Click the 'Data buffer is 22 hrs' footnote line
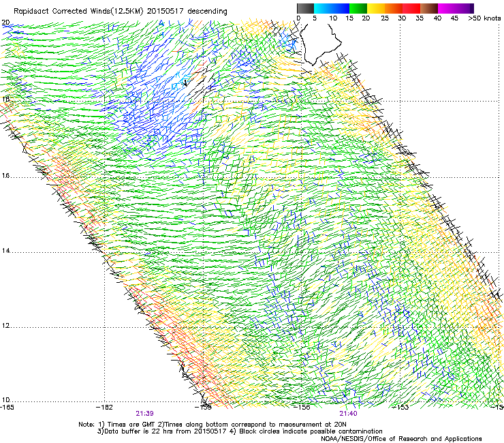 [240, 431]
